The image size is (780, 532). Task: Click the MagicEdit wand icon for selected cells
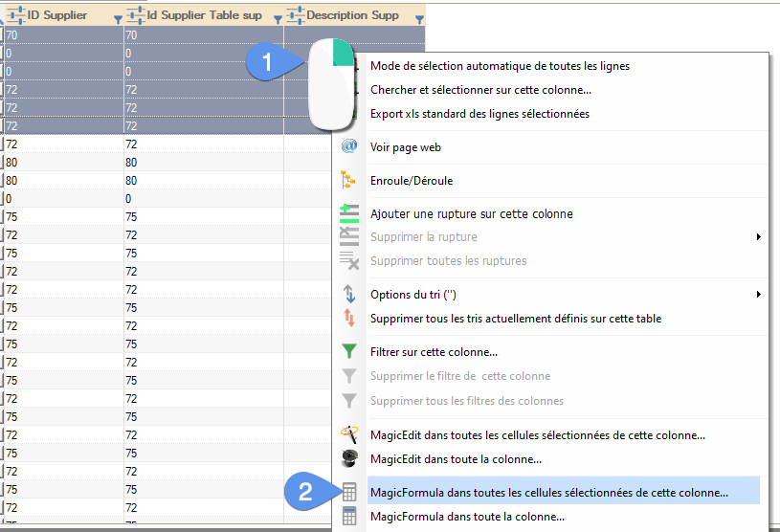pyautogui.click(x=349, y=434)
